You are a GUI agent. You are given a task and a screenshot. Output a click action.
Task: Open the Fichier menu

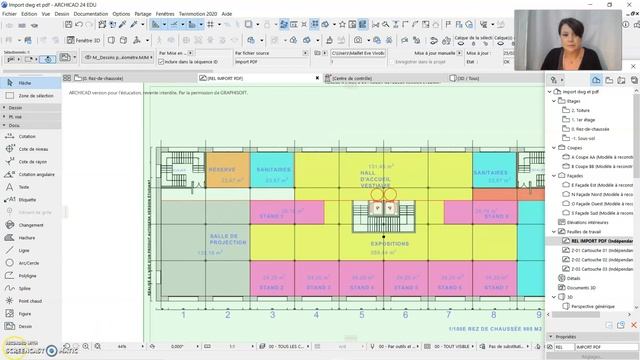pyautogui.click(x=9, y=13)
